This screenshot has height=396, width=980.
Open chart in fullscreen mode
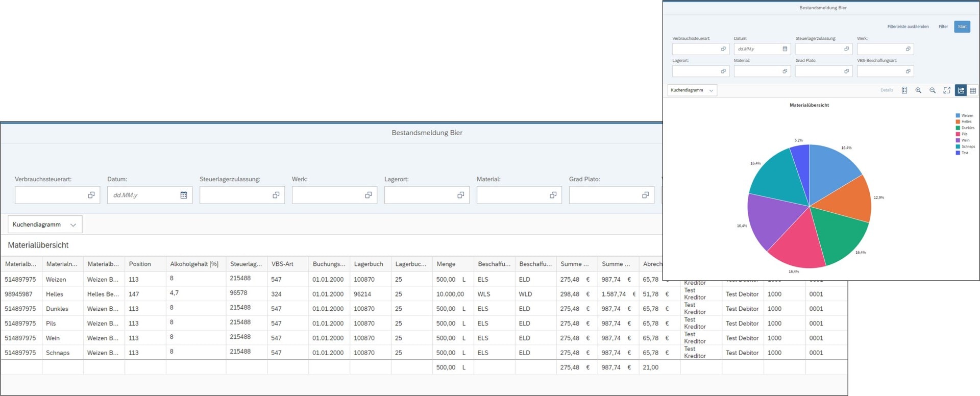pyautogui.click(x=947, y=90)
